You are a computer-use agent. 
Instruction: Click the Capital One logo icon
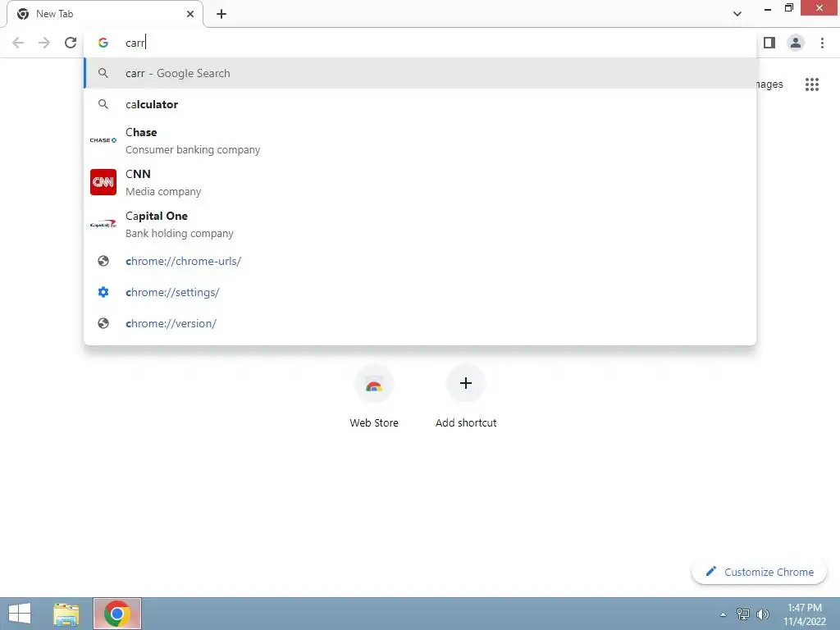103,224
